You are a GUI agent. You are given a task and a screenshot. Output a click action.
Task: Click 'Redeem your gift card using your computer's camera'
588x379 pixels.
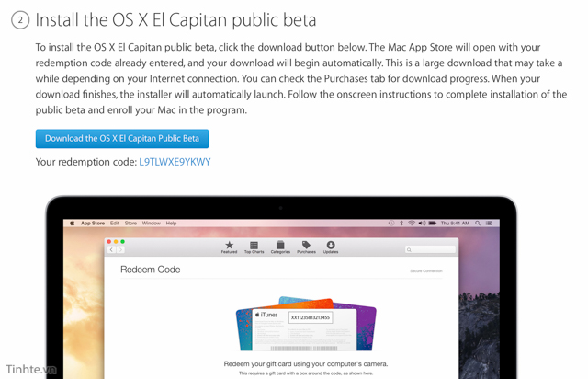coord(306,363)
